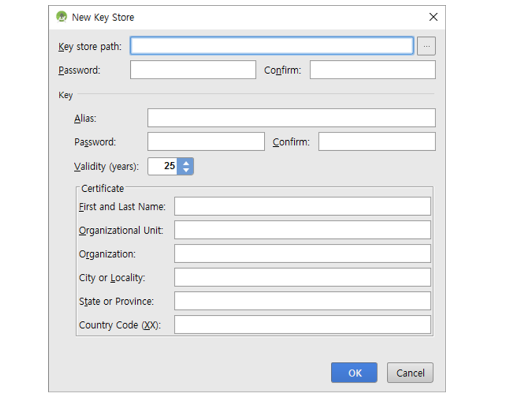This screenshot has height=399, width=532.
Task: Open the key store path browse button
Action: tap(426, 47)
